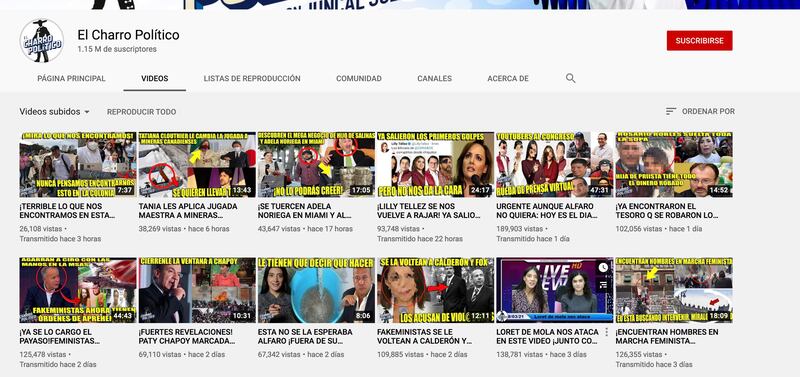Switch to the Página Principal tab
Image resolution: width=800 pixels, height=377 pixels.
[71, 79]
